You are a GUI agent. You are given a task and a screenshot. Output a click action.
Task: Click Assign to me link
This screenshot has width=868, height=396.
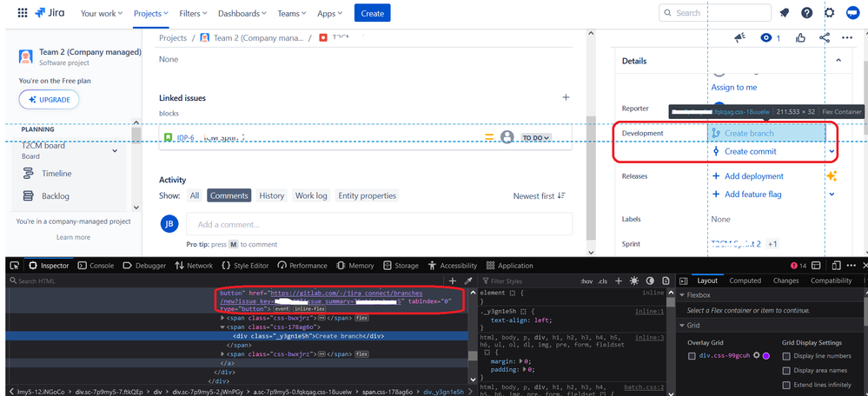(734, 88)
